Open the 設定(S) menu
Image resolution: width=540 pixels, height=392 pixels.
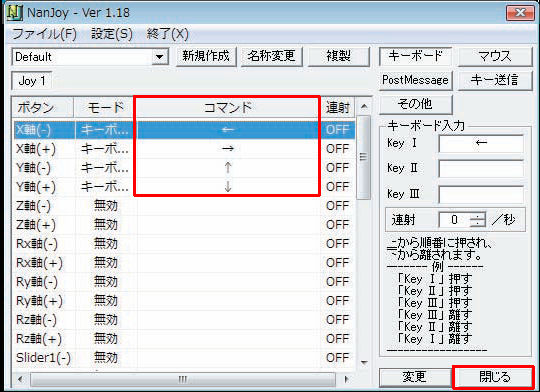pyautogui.click(x=112, y=34)
